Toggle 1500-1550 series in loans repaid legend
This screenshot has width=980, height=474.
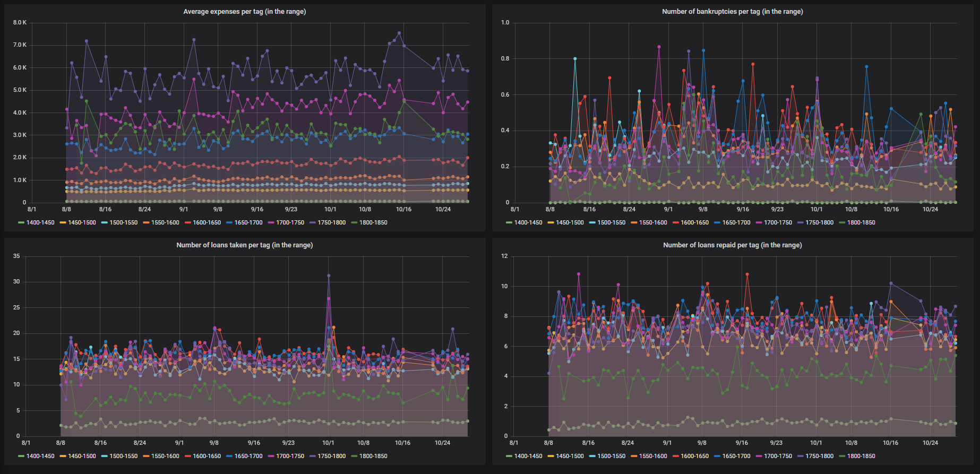[607, 456]
